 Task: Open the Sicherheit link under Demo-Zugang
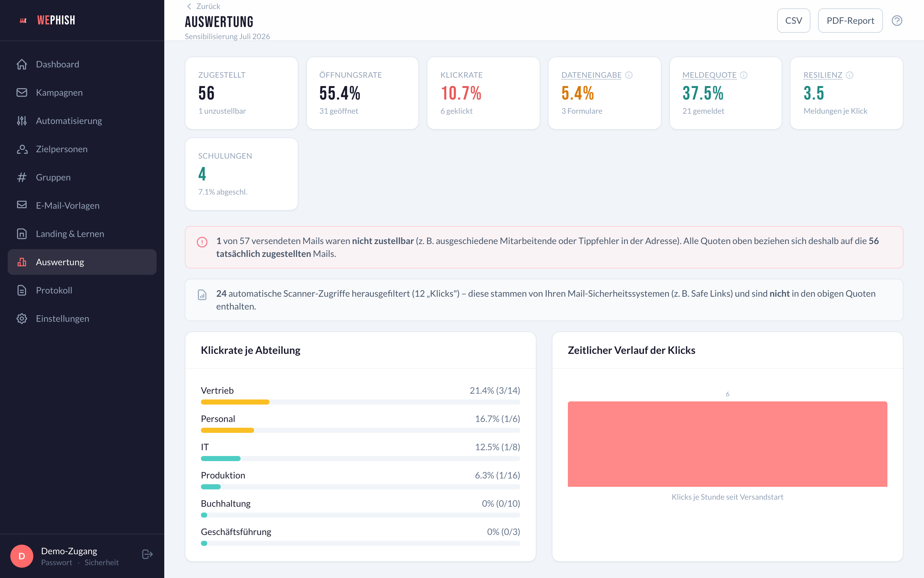102,562
